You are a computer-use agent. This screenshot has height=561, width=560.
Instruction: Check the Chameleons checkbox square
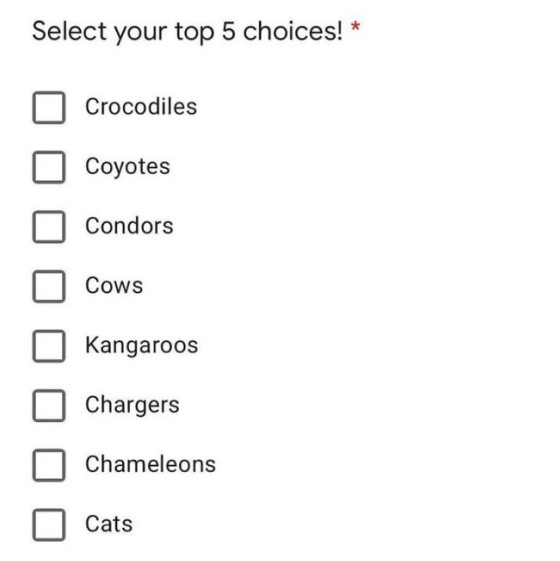[x=49, y=465]
